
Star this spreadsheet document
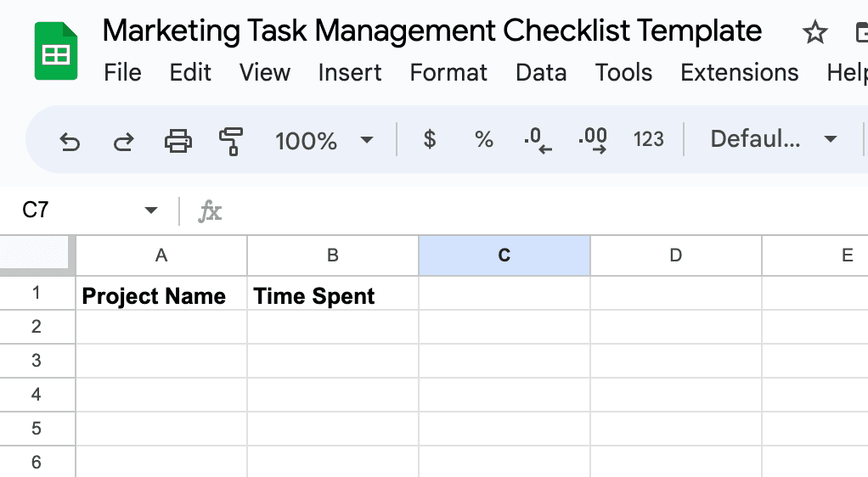(814, 33)
